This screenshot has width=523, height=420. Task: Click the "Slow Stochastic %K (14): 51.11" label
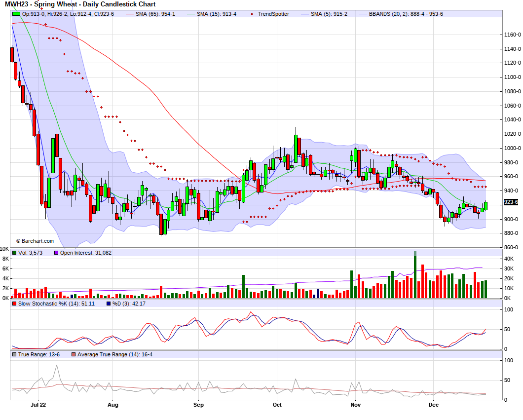56,304
